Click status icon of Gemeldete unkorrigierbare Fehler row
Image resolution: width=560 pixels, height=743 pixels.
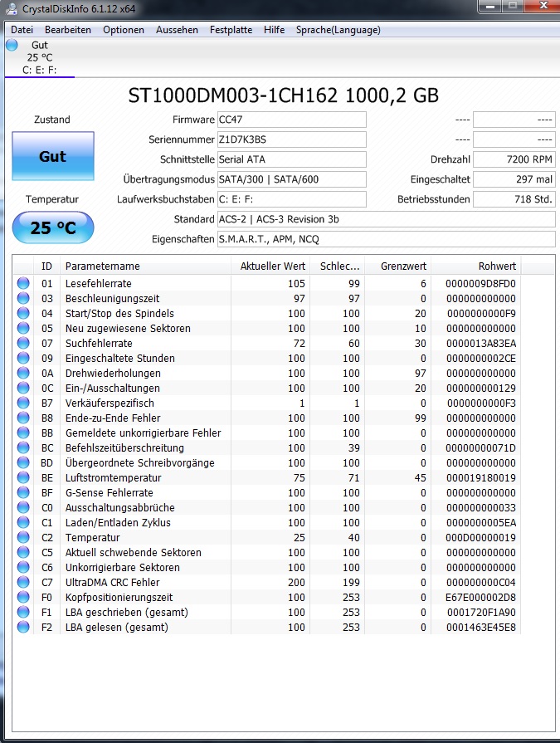(x=23, y=433)
